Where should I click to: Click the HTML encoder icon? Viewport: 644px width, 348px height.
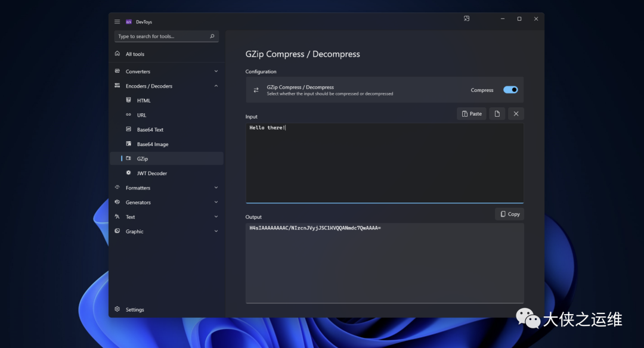coord(129,100)
